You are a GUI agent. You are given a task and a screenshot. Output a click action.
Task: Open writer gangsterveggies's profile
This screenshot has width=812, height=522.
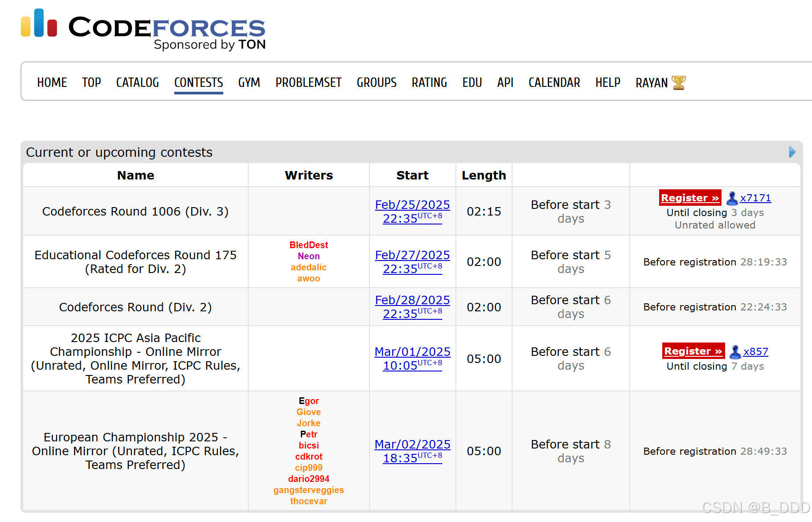click(x=308, y=490)
